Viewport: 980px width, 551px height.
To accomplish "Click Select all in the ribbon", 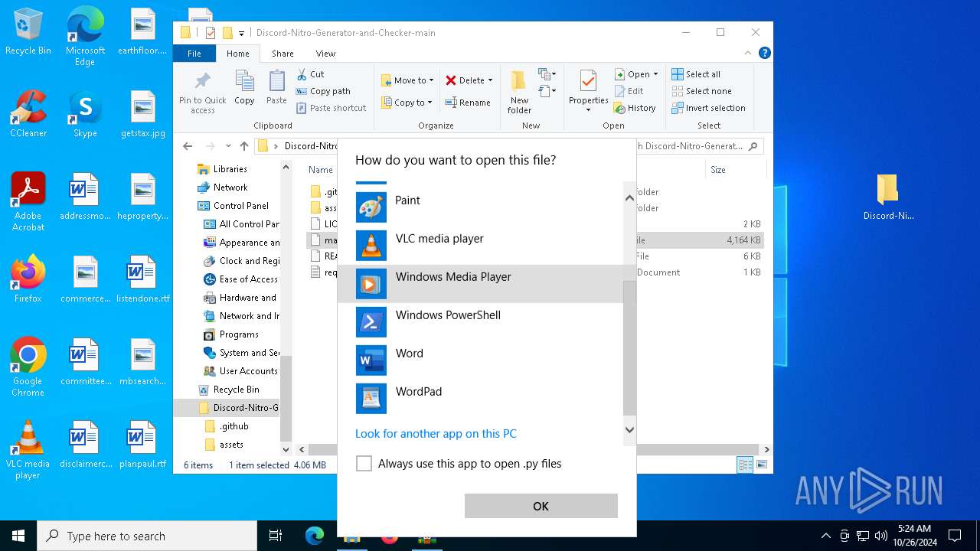I will tap(696, 74).
